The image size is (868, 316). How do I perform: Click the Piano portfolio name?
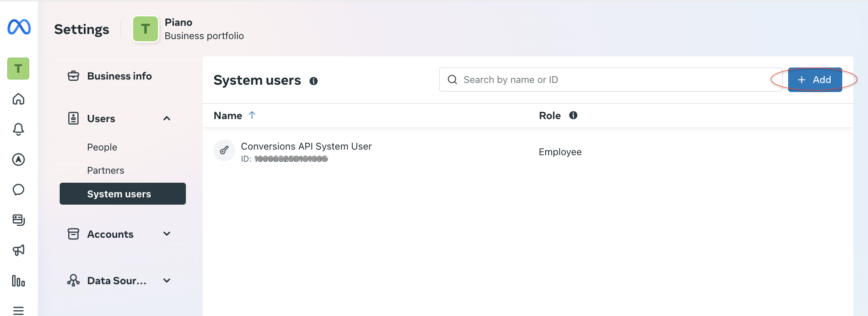(179, 22)
